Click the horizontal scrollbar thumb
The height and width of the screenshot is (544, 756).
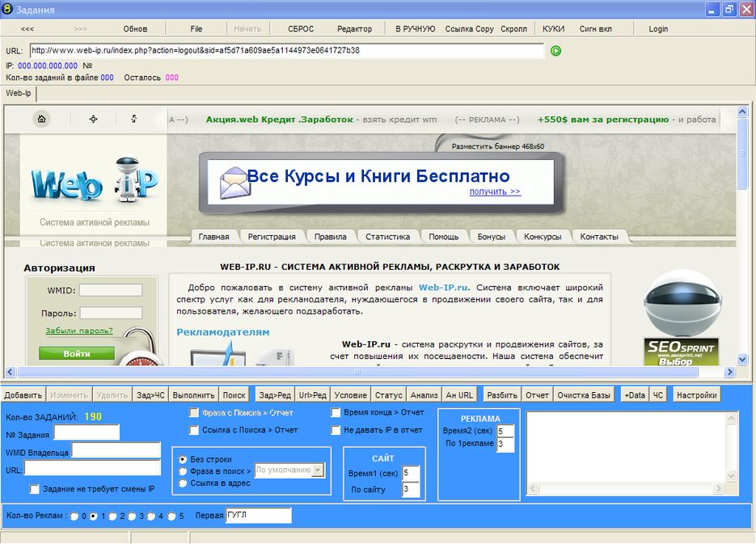pos(357,372)
